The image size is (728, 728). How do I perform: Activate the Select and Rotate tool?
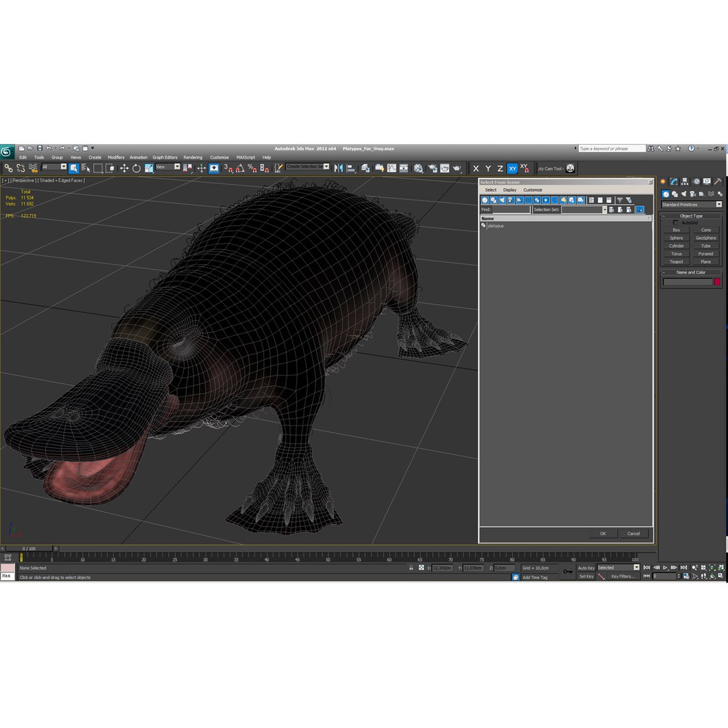click(x=136, y=168)
